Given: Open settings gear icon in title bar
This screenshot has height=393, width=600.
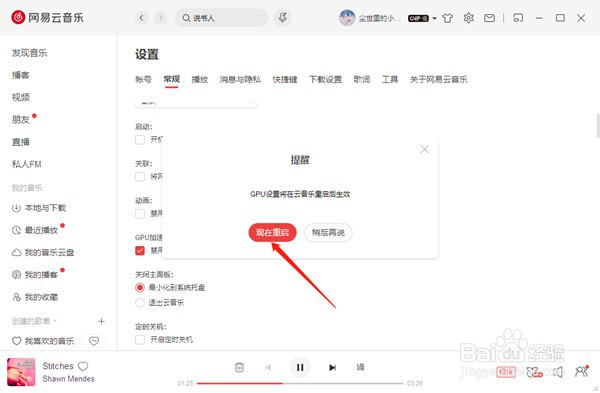Looking at the screenshot, I should (x=468, y=18).
